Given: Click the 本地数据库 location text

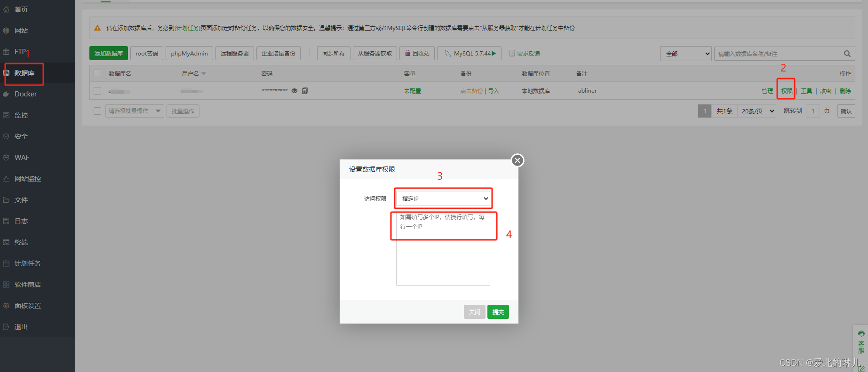Looking at the screenshot, I should coord(535,91).
